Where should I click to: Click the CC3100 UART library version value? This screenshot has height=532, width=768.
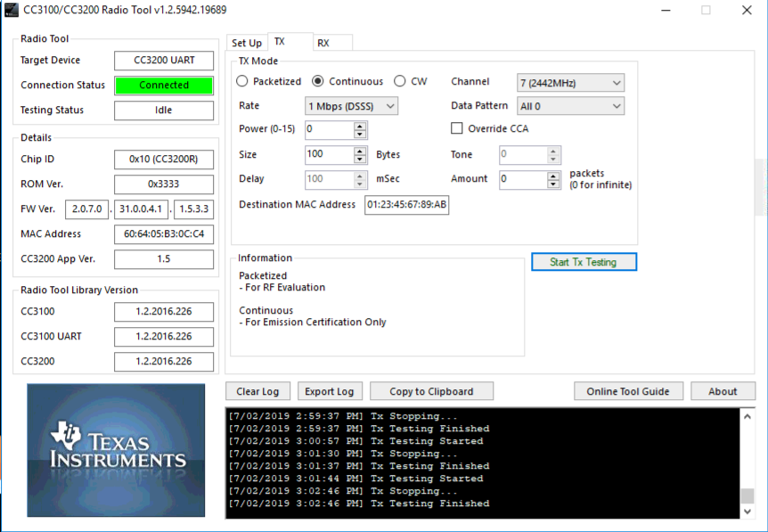tap(164, 337)
